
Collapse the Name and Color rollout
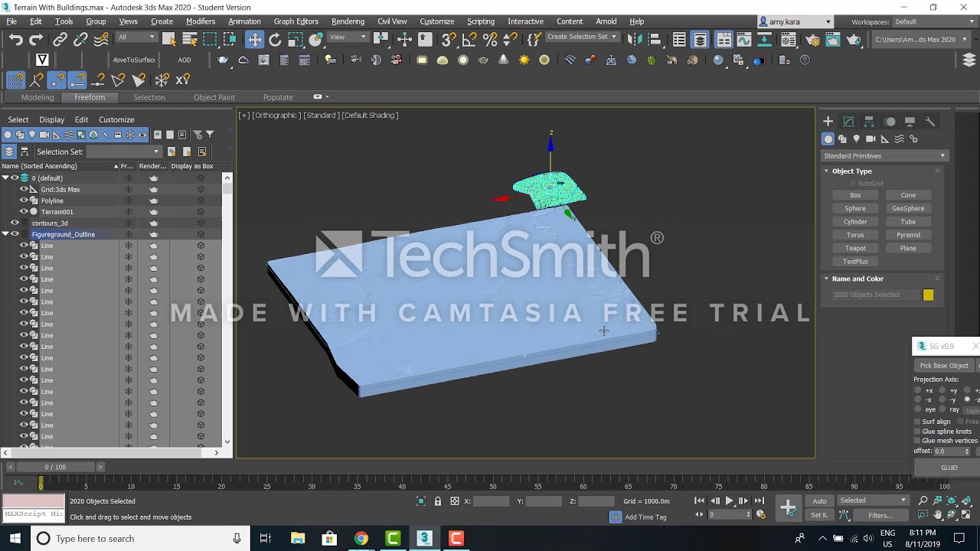pyautogui.click(x=826, y=279)
